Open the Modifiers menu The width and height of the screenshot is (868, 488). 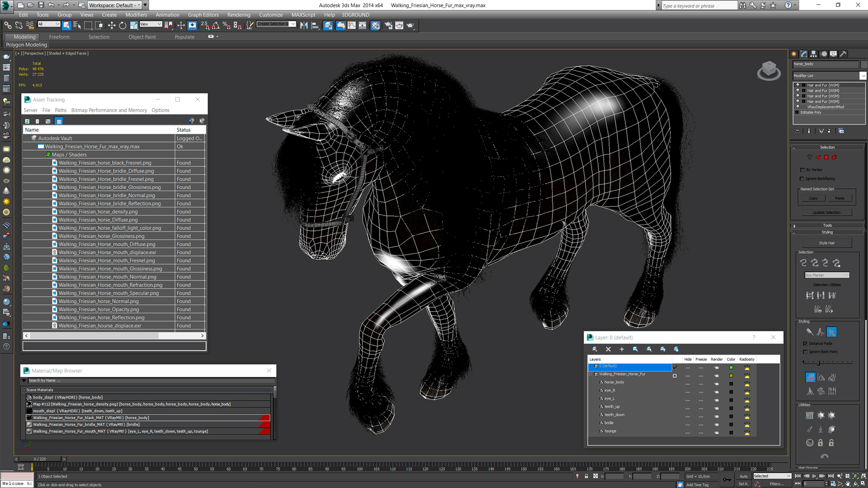136,14
